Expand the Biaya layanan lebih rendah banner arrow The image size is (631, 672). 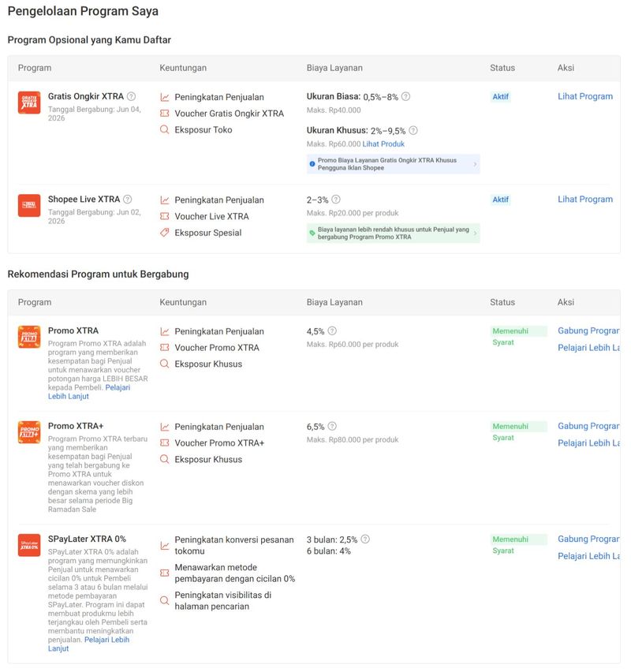coord(475,233)
